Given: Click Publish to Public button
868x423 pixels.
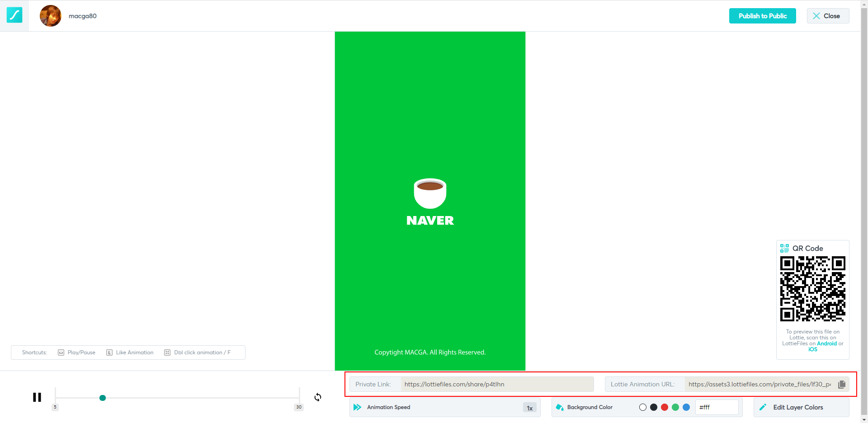Looking at the screenshot, I should click(x=762, y=16).
